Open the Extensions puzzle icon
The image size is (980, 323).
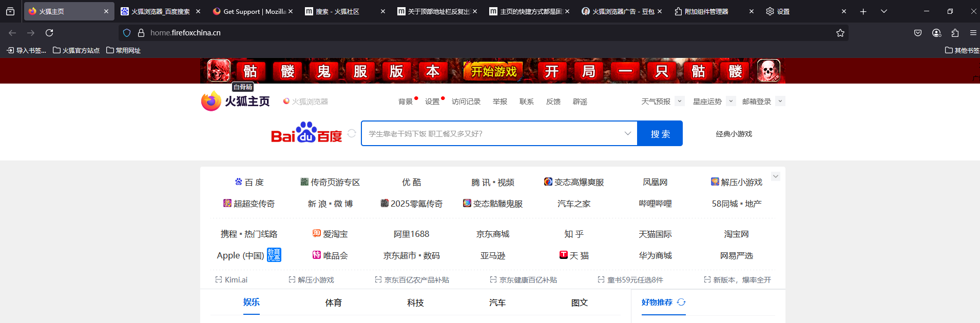955,33
